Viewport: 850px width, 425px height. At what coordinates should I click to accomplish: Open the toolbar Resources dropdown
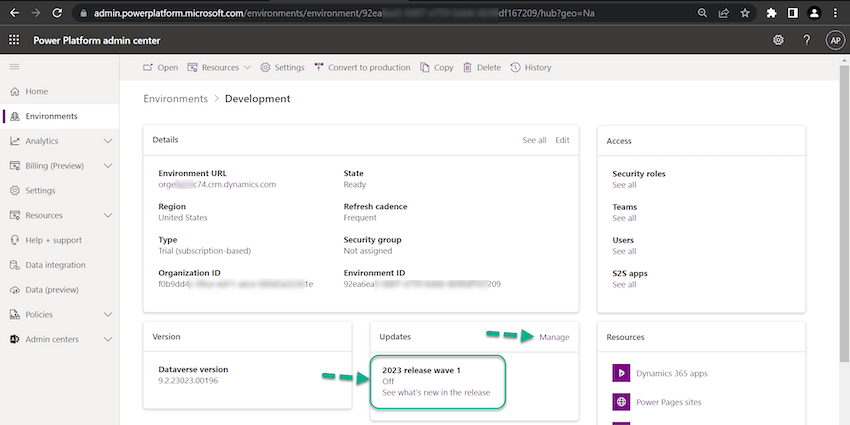[x=219, y=68]
